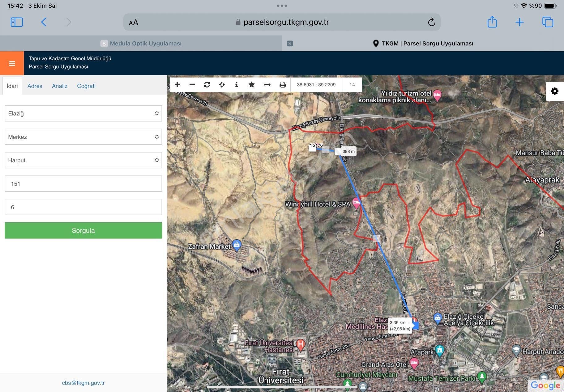Open map settings gear
564x392 pixels.
pyautogui.click(x=555, y=91)
